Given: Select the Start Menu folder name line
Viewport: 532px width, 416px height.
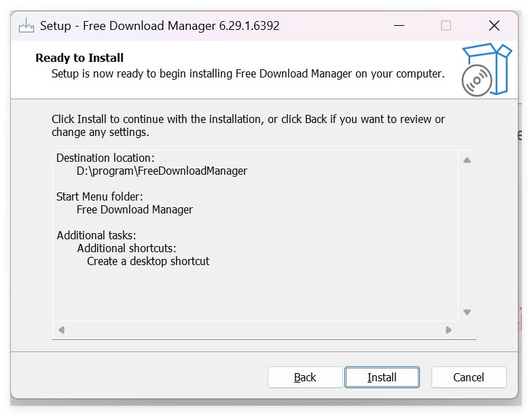Looking at the screenshot, I should (135, 210).
